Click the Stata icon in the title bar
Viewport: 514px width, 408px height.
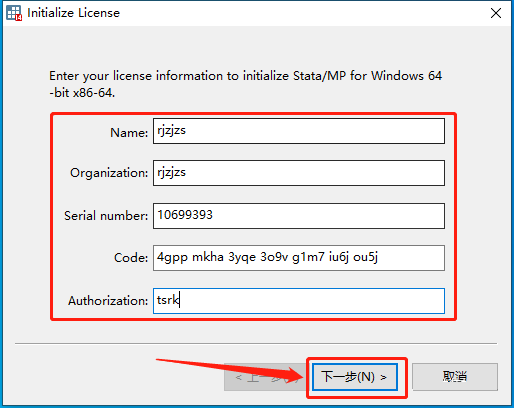click(14, 13)
